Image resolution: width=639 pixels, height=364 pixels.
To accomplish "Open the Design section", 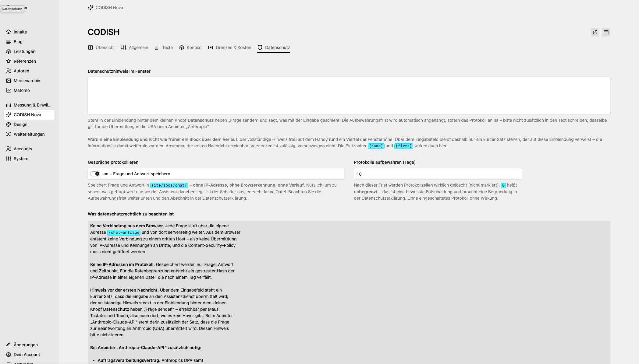I will [x=29, y=124].
